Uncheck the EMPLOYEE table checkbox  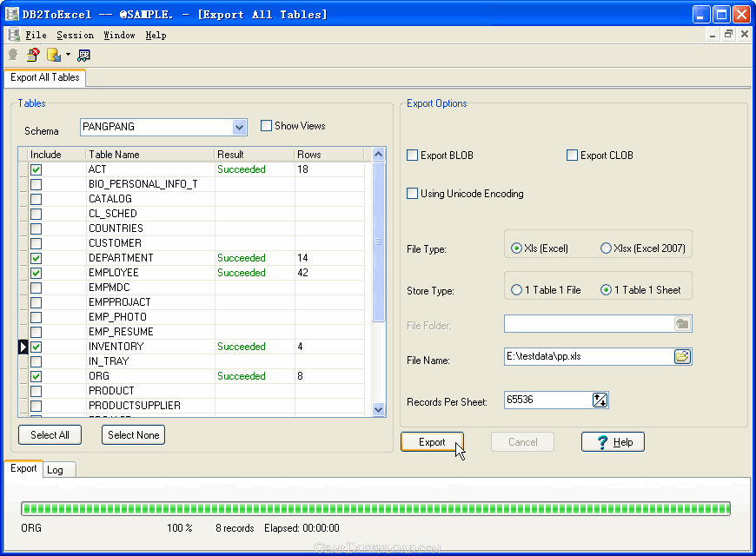point(36,273)
